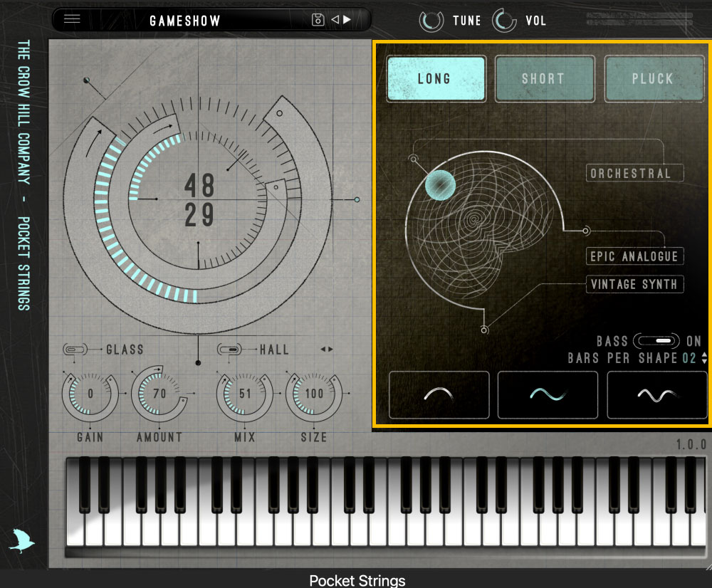The width and height of the screenshot is (712, 588).
Task: Choose the cyan sine wave shape
Action: [x=548, y=394]
